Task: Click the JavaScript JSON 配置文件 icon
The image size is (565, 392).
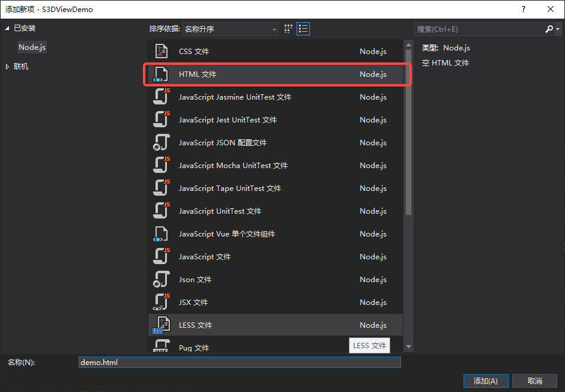Action: point(161,143)
